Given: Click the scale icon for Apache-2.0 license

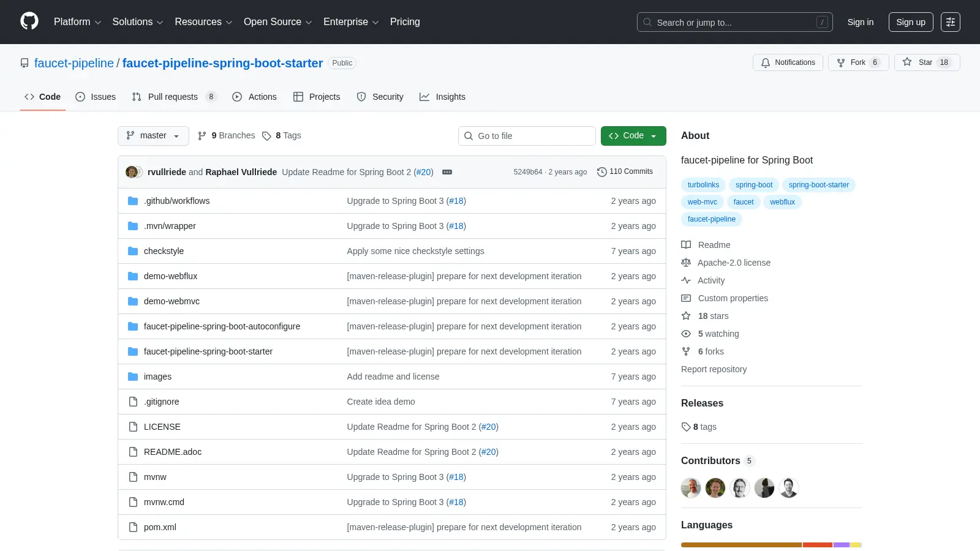Looking at the screenshot, I should click(x=686, y=263).
